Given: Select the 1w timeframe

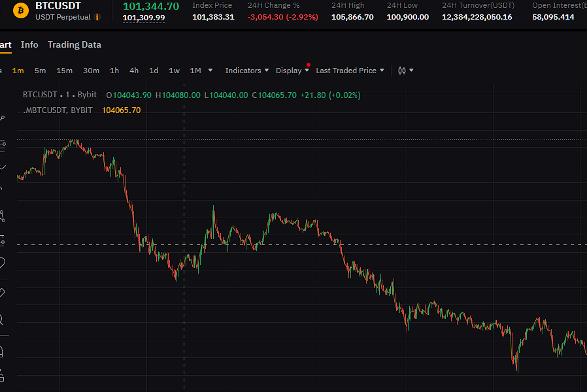Looking at the screenshot, I should coord(174,71).
